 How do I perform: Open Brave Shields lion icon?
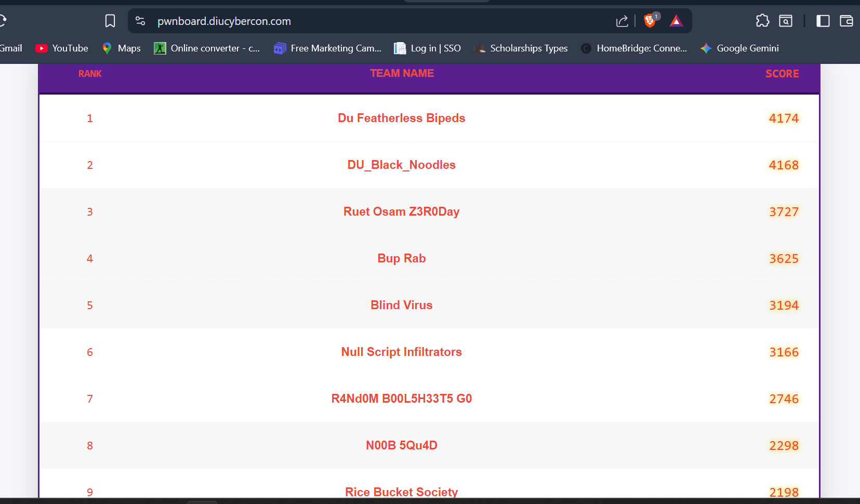click(650, 21)
